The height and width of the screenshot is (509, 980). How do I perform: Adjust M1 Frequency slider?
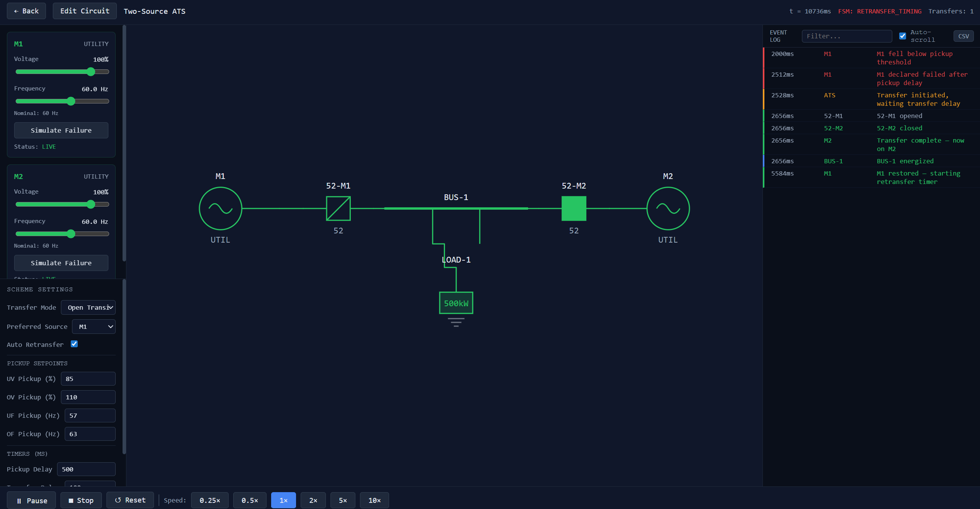(62, 101)
